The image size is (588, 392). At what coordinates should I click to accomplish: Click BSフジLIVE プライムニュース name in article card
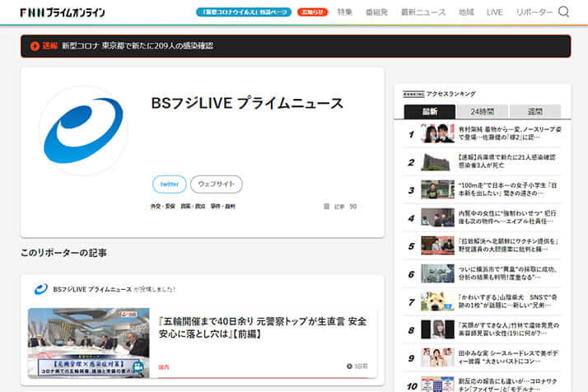(92, 289)
